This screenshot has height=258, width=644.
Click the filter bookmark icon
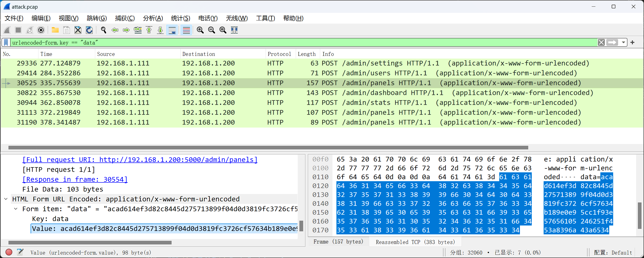(x=6, y=42)
